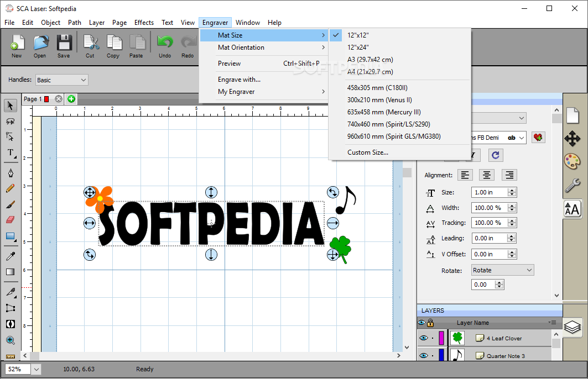The image size is (588, 379).
Task: Open the move/position side panel
Action: pos(573,139)
